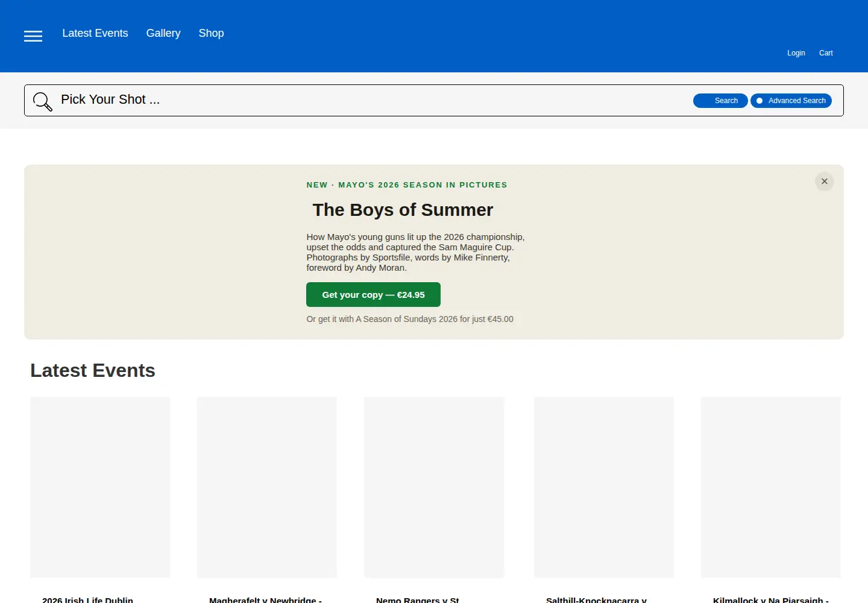The image size is (868, 603).
Task: Click The Boys of Summer headline
Action: (x=403, y=210)
